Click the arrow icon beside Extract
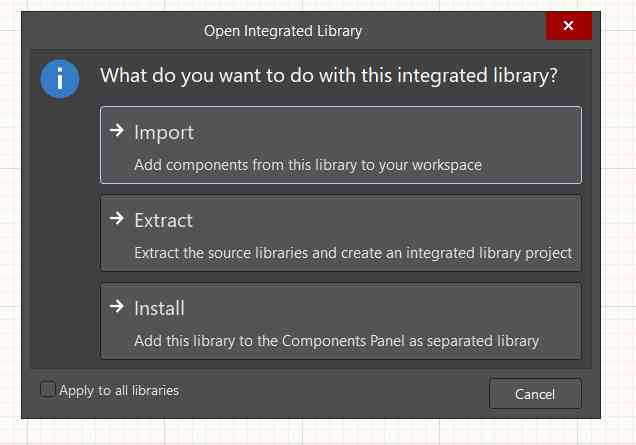636x445 pixels. [116, 219]
